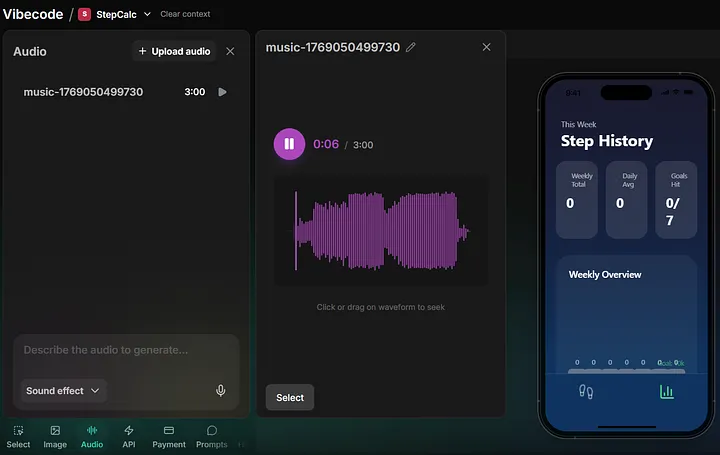The width and height of the screenshot is (720, 455).
Task: Close the Audio panel
Action: (x=231, y=51)
